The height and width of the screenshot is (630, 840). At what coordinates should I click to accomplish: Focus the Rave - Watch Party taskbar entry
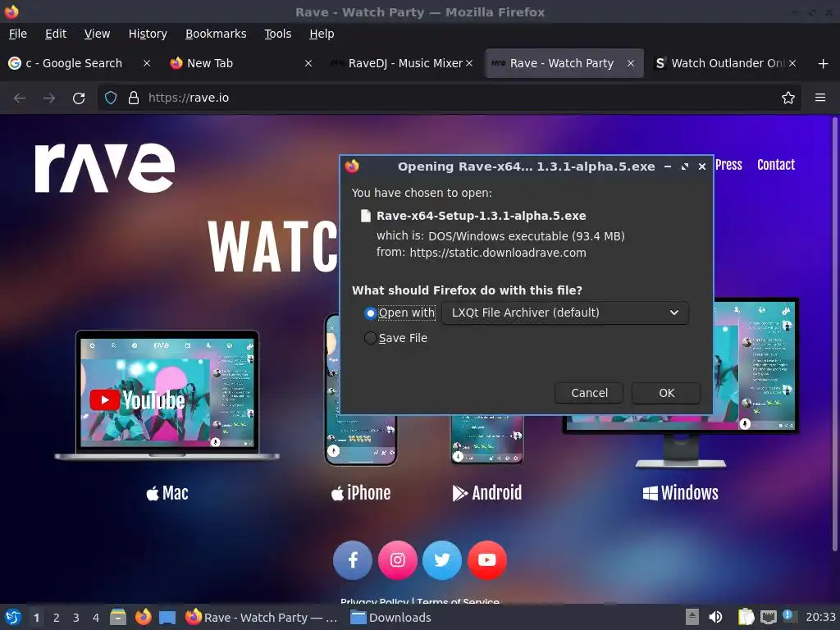pyautogui.click(x=262, y=618)
